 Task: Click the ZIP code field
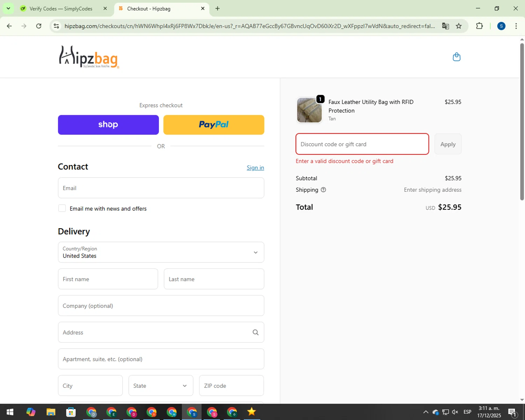(231, 386)
